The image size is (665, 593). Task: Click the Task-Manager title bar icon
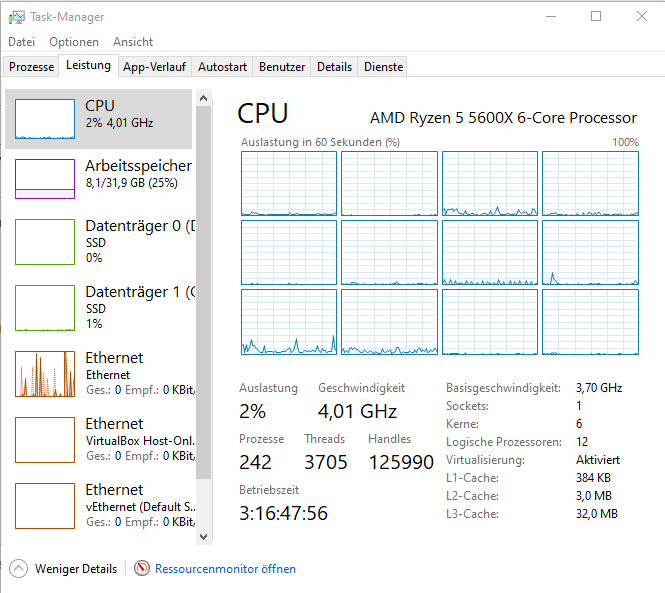click(13, 17)
